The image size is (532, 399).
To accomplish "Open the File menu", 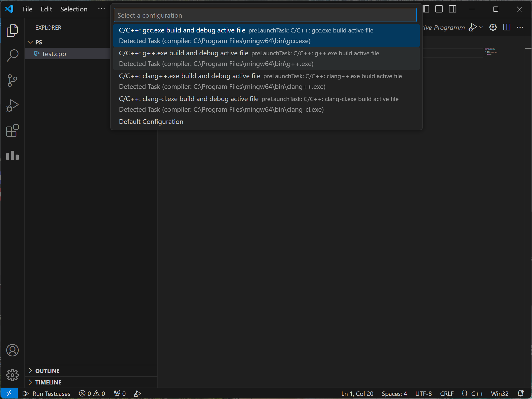I will (27, 9).
